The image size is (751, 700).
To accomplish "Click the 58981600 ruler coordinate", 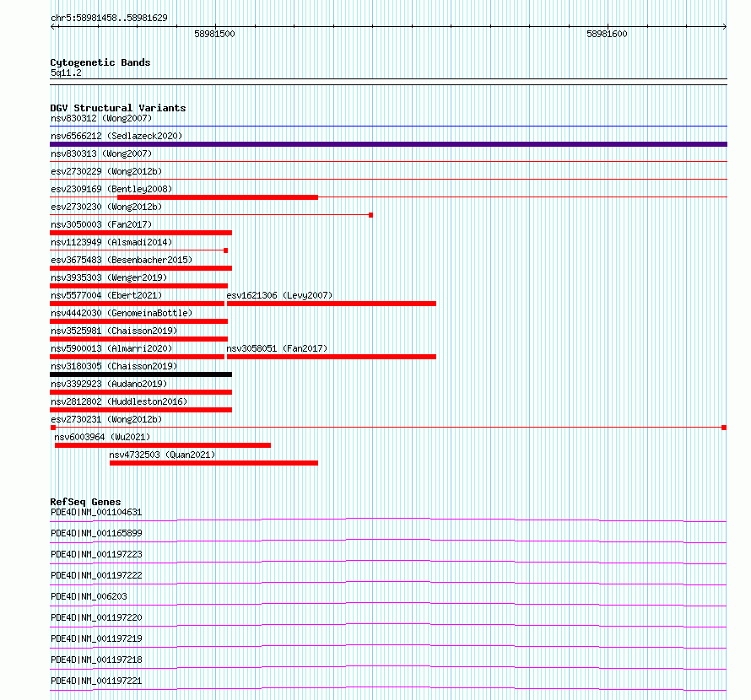I will click(x=607, y=34).
